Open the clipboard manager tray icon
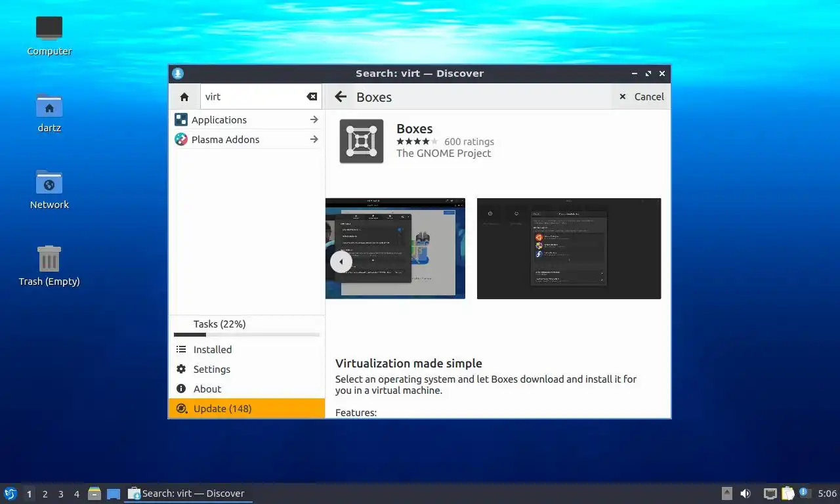840x504 pixels. [787, 493]
